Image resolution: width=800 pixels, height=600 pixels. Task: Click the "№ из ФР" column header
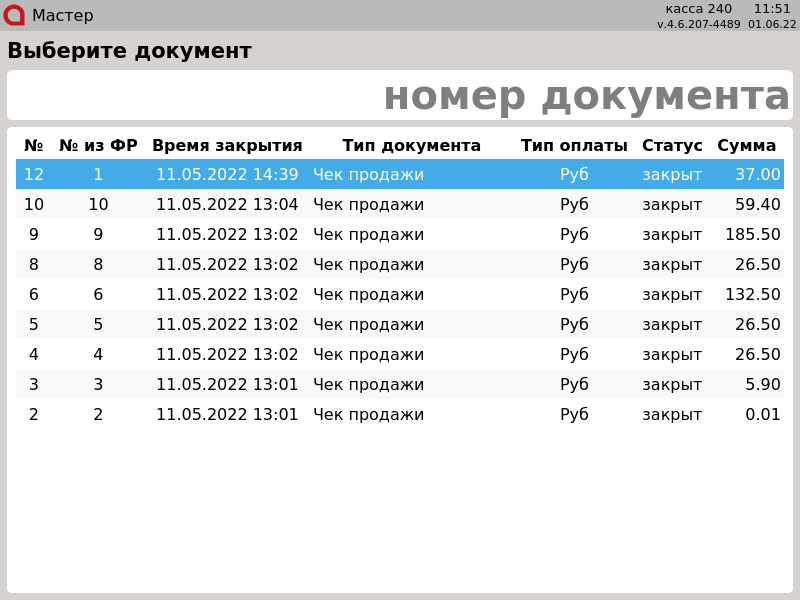[98, 146]
